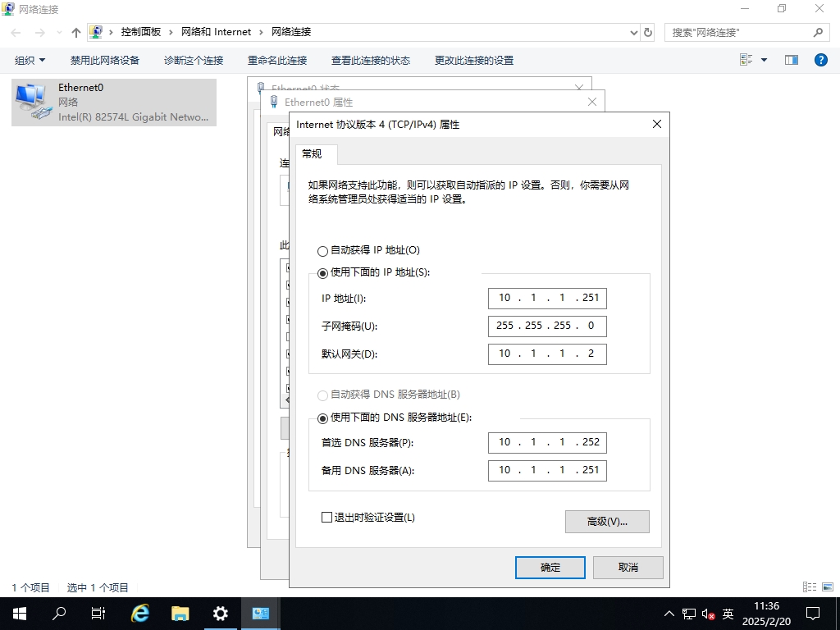Click the Windows Start button

point(19,613)
